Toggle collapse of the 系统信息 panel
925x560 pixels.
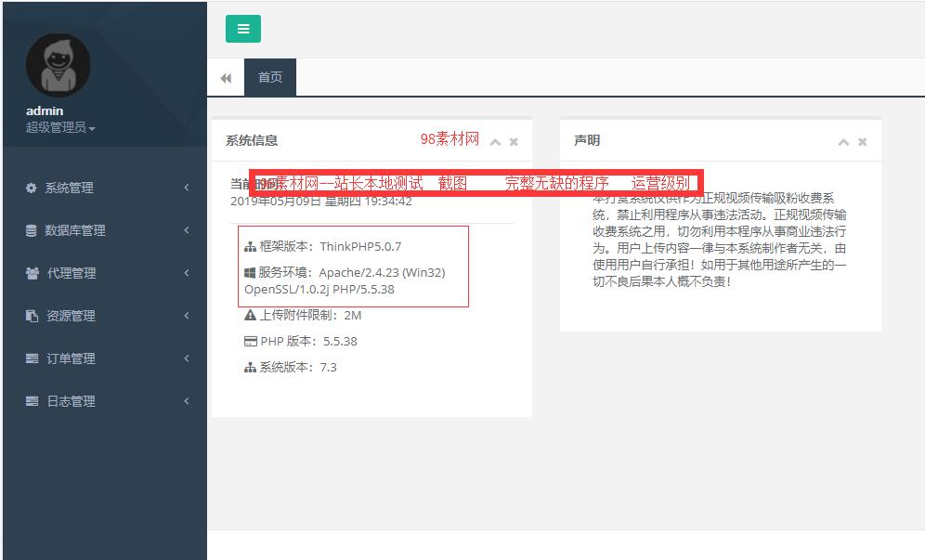pyautogui.click(x=498, y=142)
